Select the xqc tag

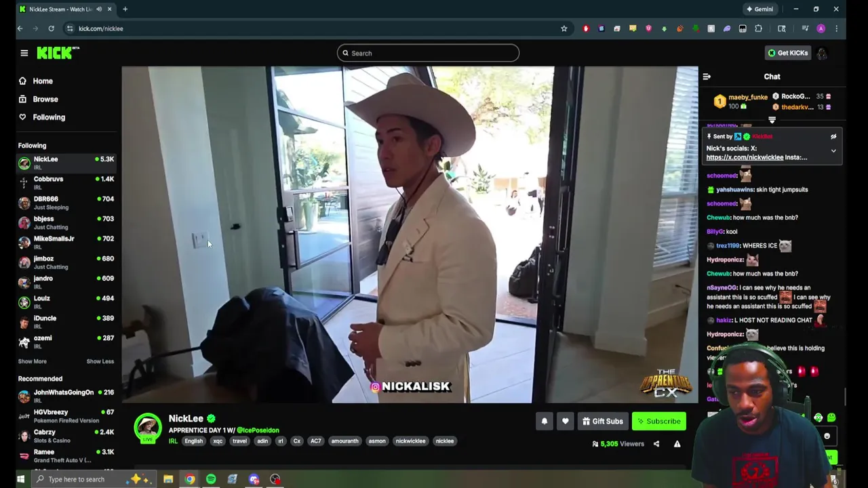(218, 441)
